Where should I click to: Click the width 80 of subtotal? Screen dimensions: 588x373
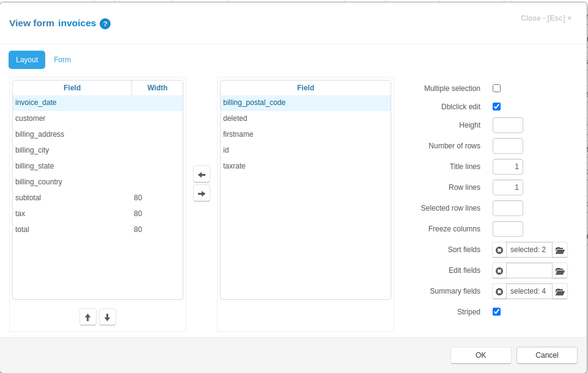point(138,198)
